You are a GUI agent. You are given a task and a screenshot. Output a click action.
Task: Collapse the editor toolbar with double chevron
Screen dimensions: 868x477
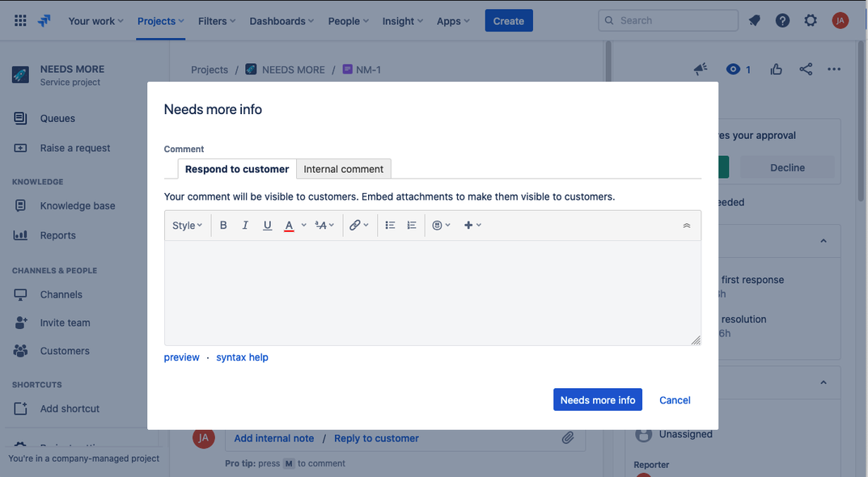click(687, 226)
